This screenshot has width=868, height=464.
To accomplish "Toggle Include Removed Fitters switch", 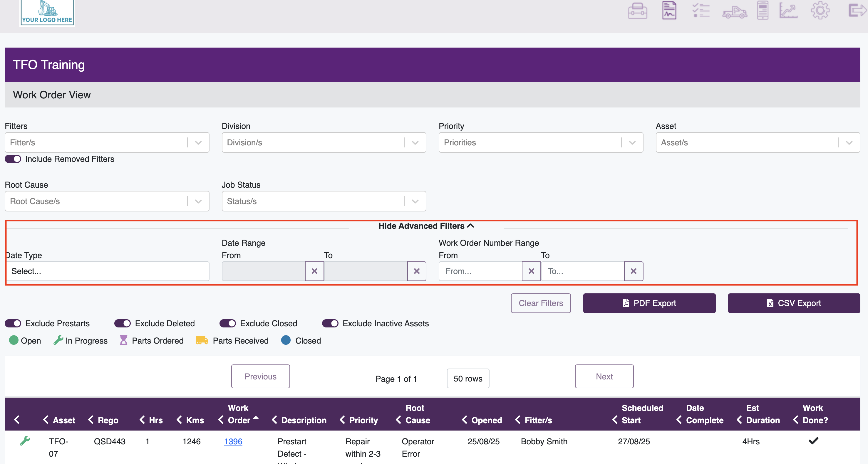I will click(13, 159).
